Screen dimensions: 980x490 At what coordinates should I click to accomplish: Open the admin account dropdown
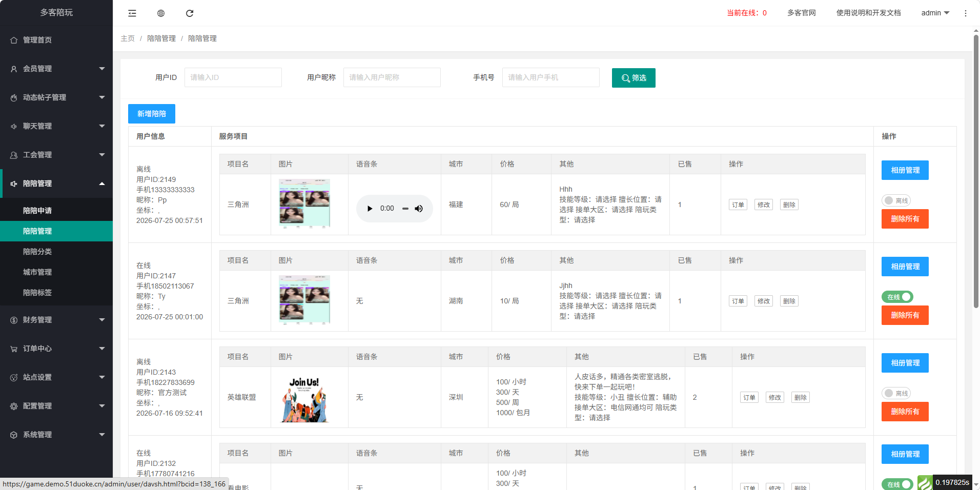coord(935,13)
